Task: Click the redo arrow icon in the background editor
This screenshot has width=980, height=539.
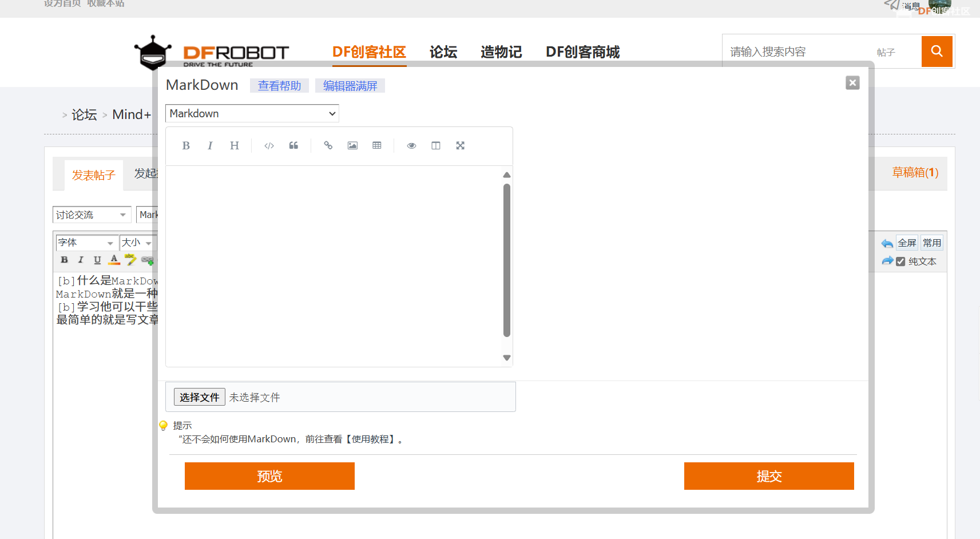Action: coord(887,261)
